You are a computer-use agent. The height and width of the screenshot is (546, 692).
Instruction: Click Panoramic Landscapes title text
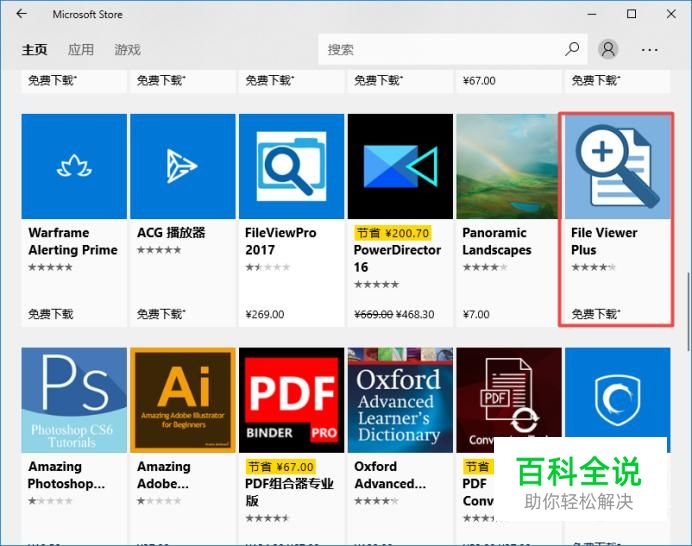tap(496, 241)
